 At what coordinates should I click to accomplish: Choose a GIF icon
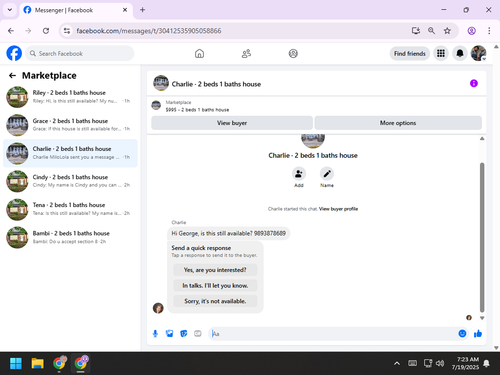(198, 334)
